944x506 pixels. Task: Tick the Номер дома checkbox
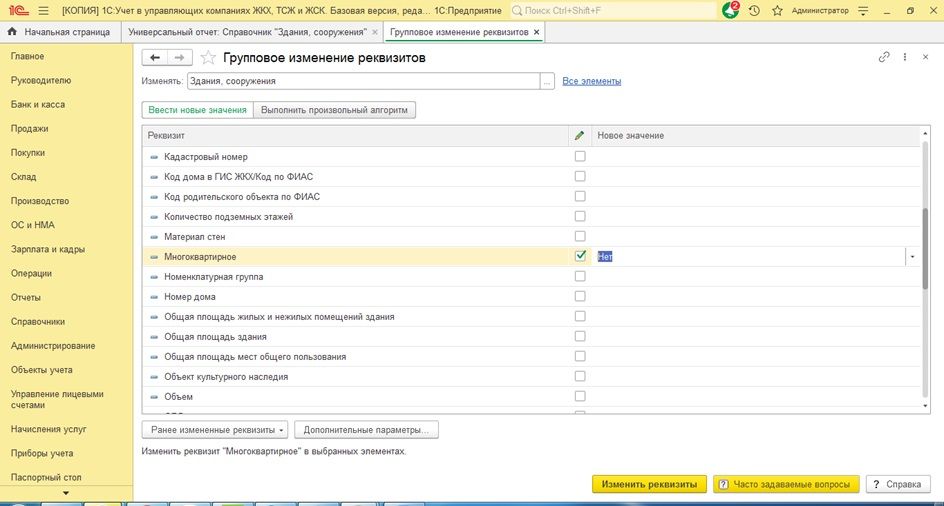(x=580, y=296)
